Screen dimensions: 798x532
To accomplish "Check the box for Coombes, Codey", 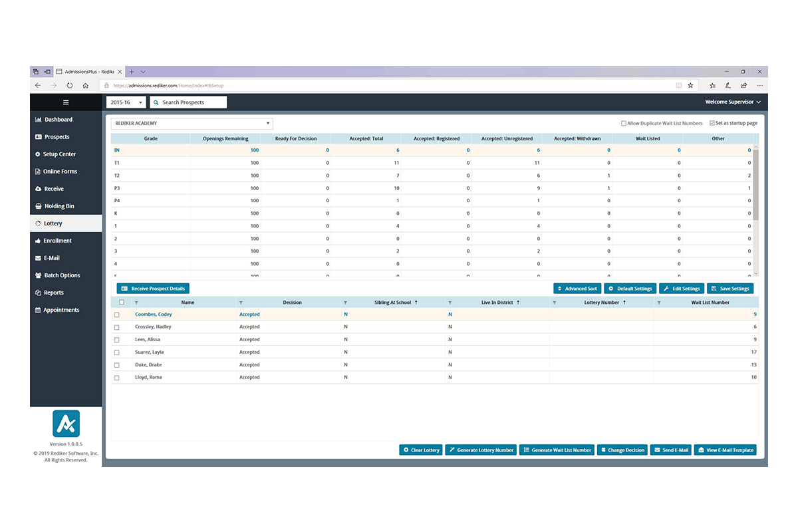I will pos(116,315).
